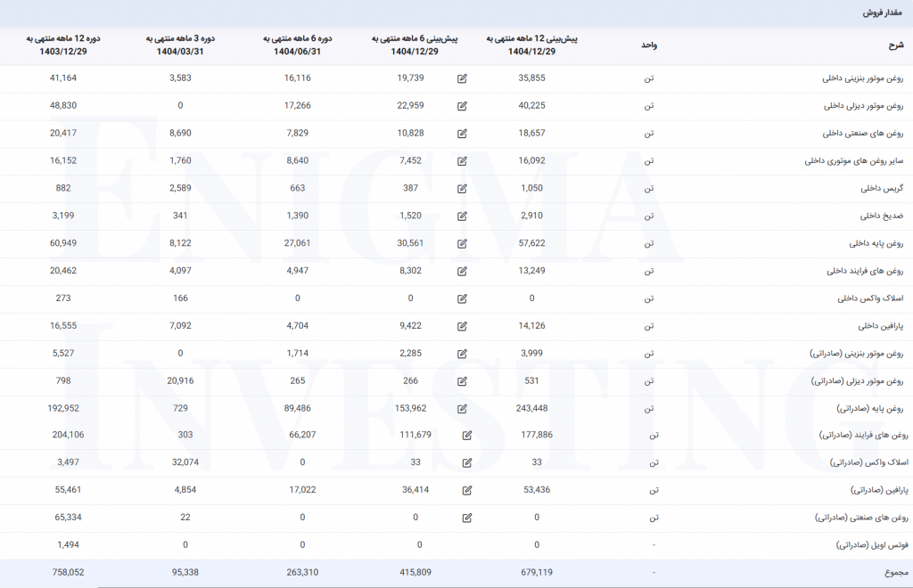Click edit icon in روغن موتور دیزلی داخلی row

pos(462,106)
